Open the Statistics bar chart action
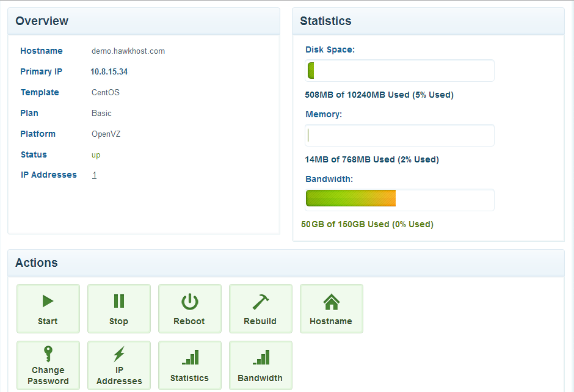 (189, 357)
